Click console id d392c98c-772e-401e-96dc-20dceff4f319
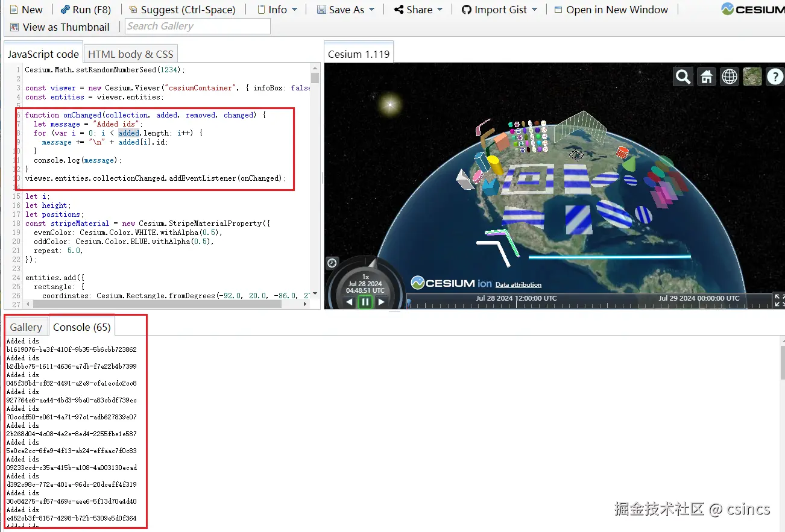The height and width of the screenshot is (532, 785). pyautogui.click(x=71, y=484)
